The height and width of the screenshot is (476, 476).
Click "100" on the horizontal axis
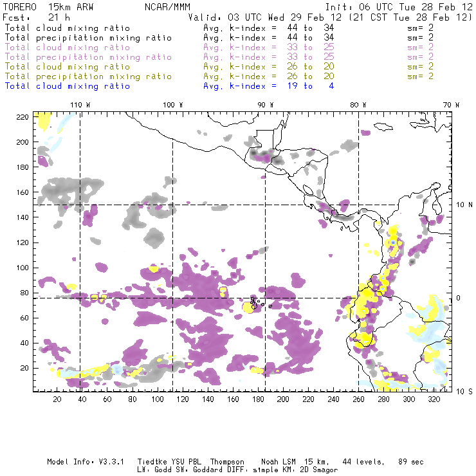tap(157, 399)
